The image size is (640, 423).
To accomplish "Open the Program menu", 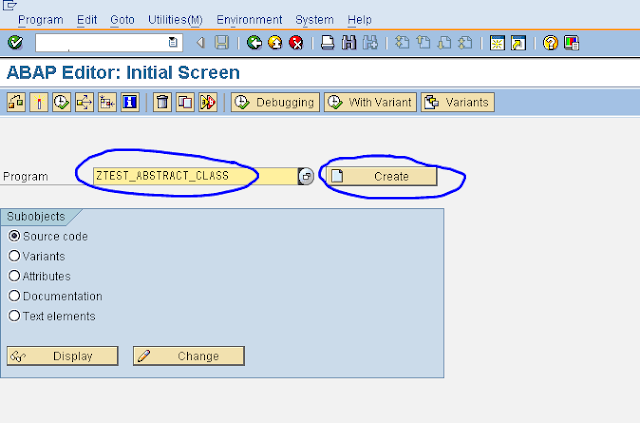I will pyautogui.click(x=41, y=20).
